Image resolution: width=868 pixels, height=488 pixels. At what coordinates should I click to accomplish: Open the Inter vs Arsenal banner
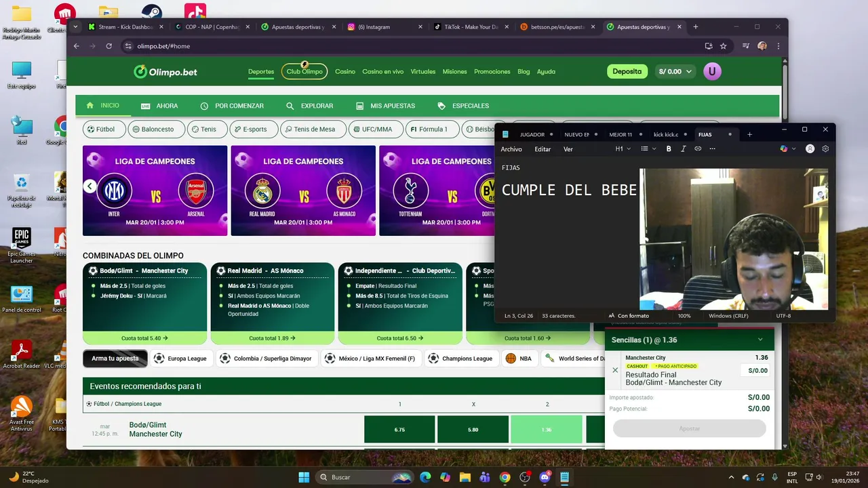(155, 190)
